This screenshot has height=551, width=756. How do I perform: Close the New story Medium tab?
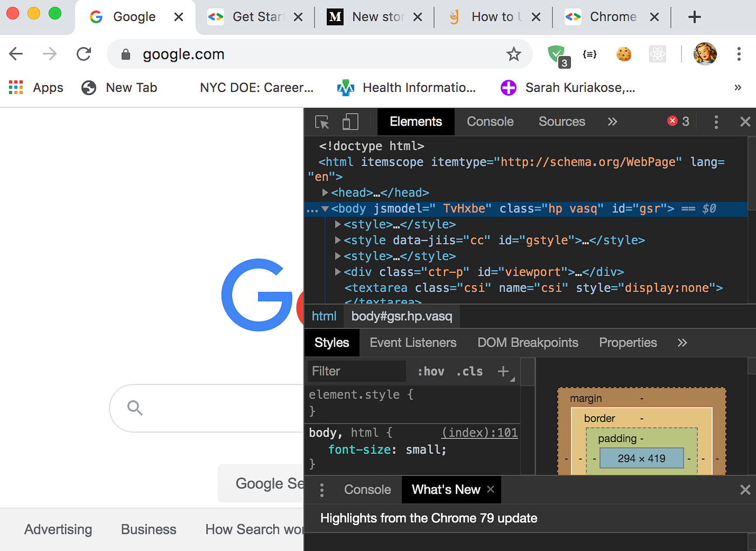point(417,17)
